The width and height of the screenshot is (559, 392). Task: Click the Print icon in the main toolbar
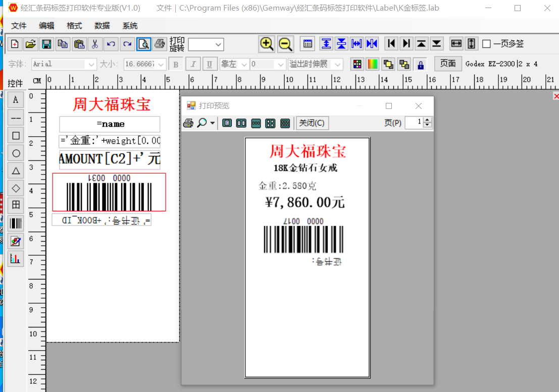tap(160, 44)
